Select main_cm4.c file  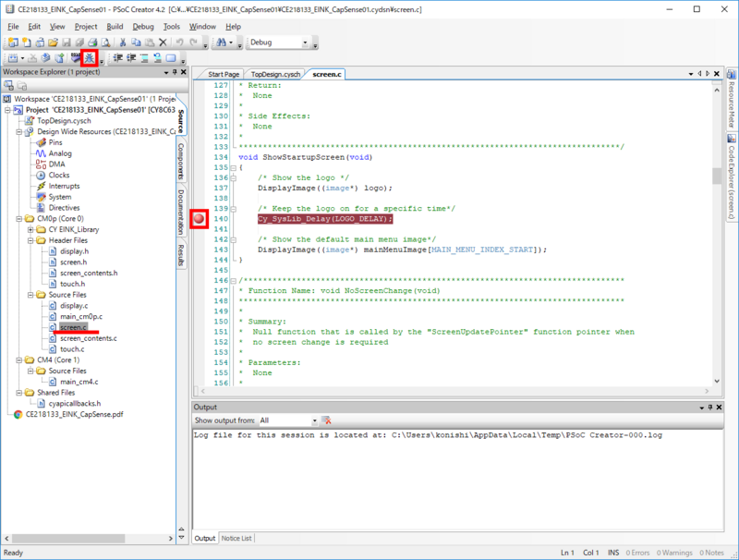[79, 382]
